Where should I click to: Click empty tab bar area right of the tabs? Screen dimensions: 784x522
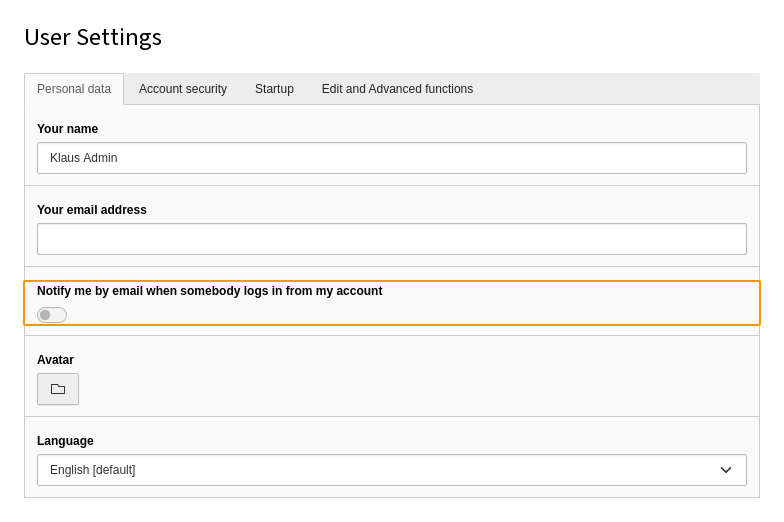[x=620, y=89]
